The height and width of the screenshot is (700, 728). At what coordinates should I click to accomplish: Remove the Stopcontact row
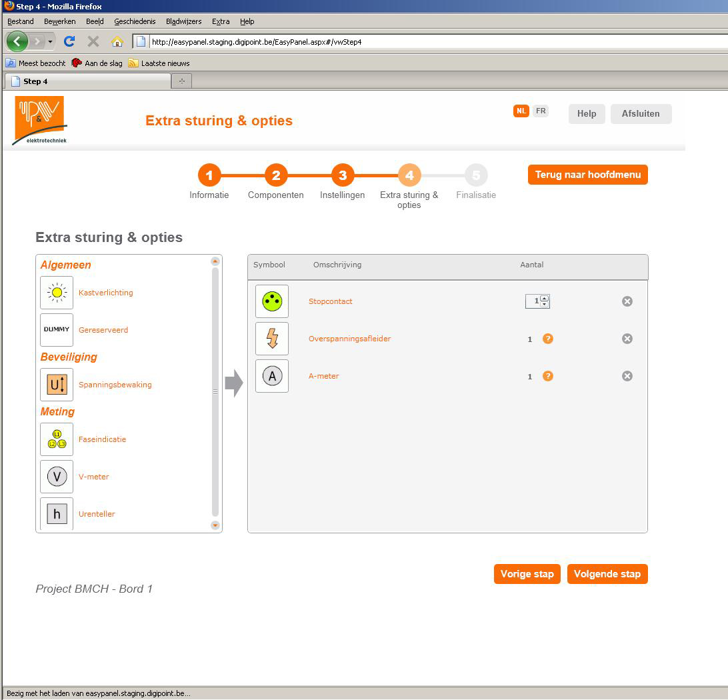[x=627, y=301]
